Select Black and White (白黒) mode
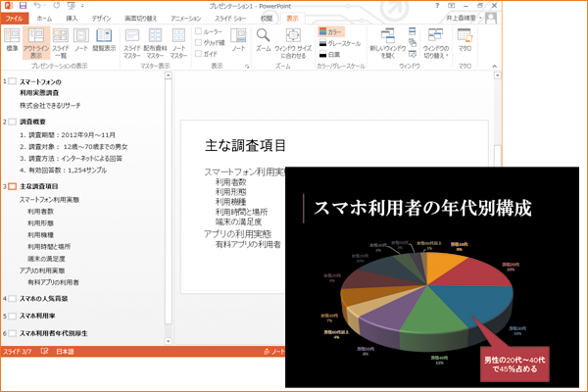Image resolution: width=588 pixels, height=392 pixels. click(x=330, y=55)
